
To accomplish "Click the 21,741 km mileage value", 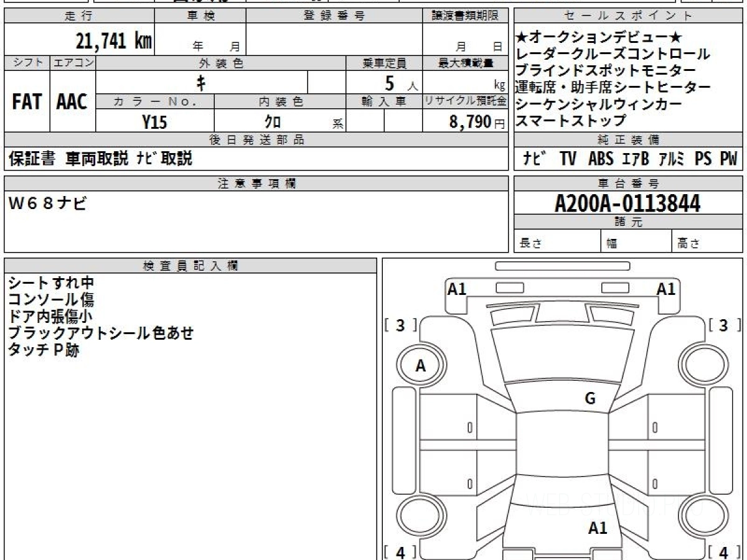I will pyautogui.click(x=114, y=41).
